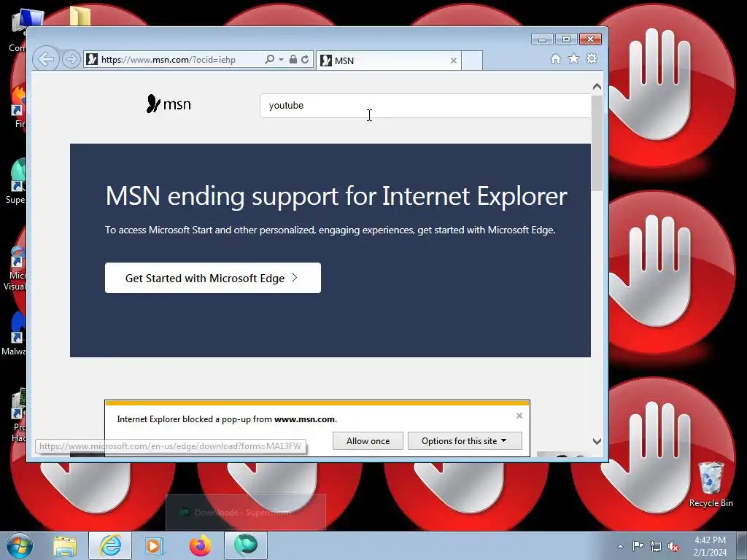This screenshot has height=560, width=747.
Task: Open the address bar autocomplete dropdown arrow
Action: (281, 60)
